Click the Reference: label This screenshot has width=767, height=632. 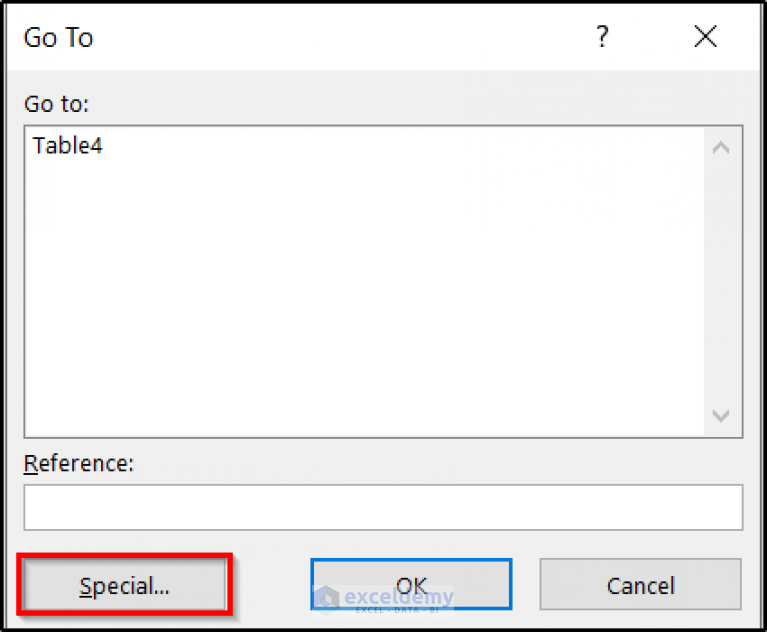pyautogui.click(x=79, y=463)
